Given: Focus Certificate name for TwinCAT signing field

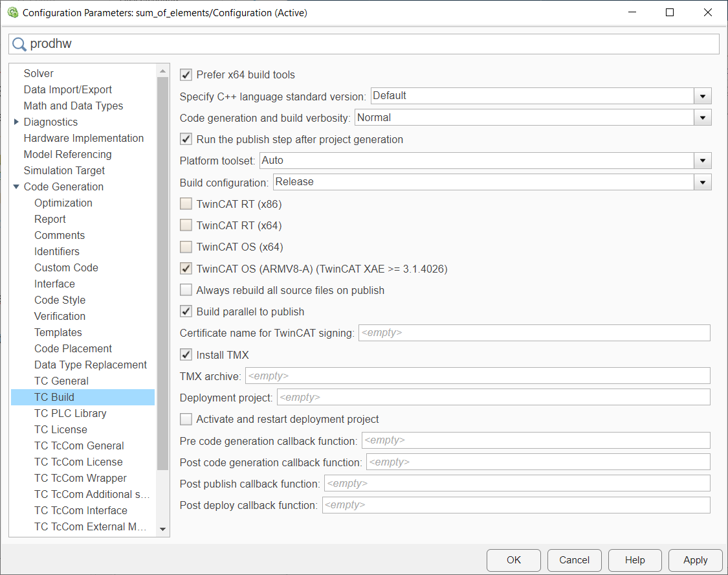Looking at the screenshot, I should tap(535, 333).
